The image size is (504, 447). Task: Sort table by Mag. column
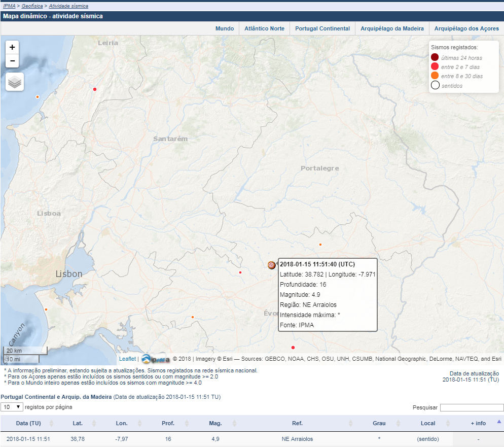pyautogui.click(x=215, y=423)
